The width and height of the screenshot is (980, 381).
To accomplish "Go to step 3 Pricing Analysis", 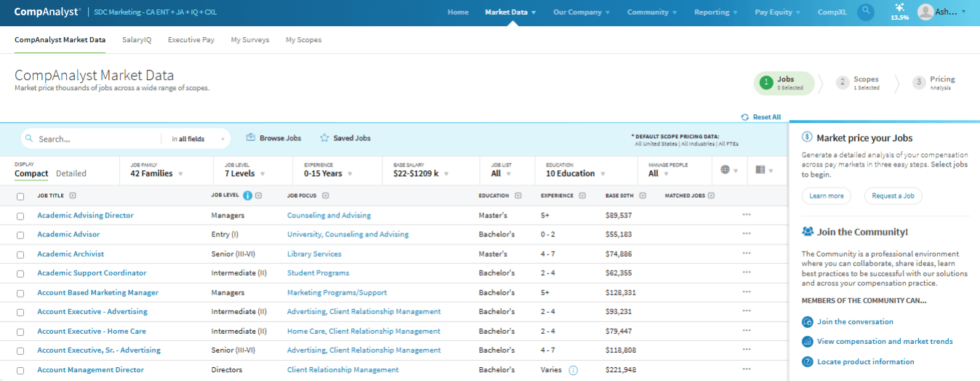I will [934, 83].
